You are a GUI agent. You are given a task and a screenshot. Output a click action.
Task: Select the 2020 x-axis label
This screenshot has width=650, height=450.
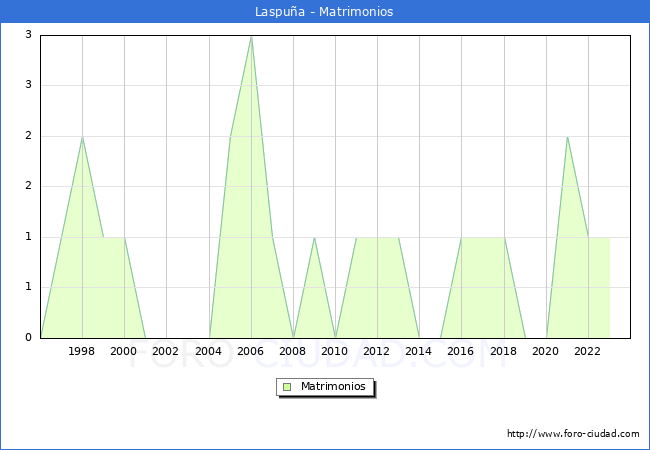click(546, 351)
